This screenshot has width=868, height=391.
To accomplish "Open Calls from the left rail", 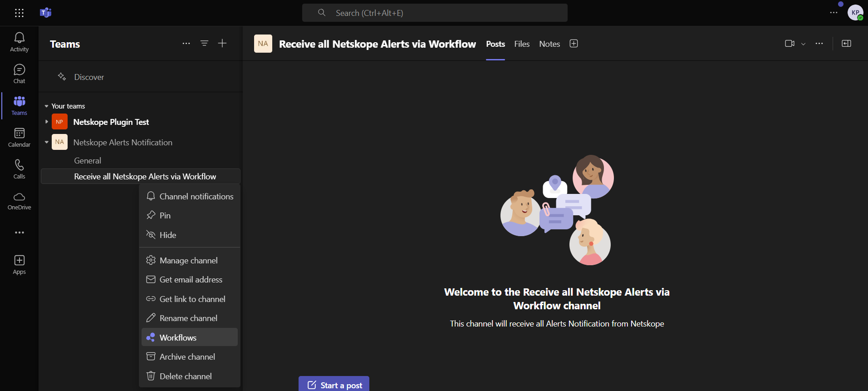I will (x=19, y=169).
